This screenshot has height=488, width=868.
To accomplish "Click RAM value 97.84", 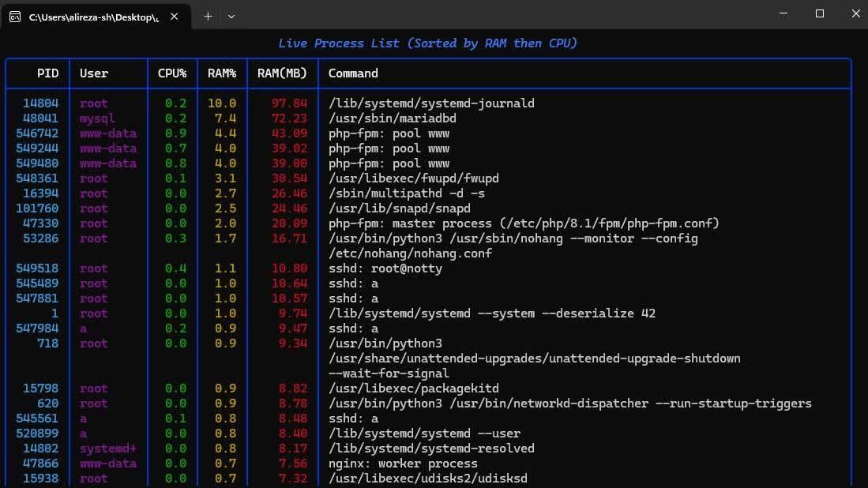I will tap(289, 103).
